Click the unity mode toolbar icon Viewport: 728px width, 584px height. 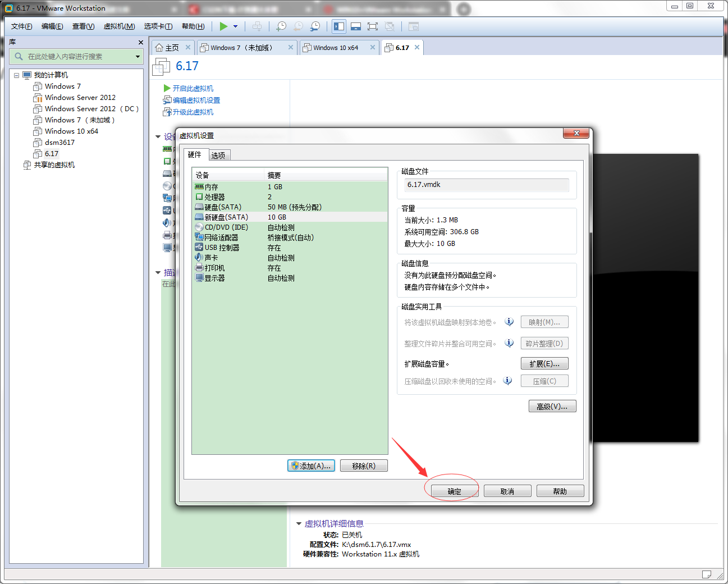(390, 26)
